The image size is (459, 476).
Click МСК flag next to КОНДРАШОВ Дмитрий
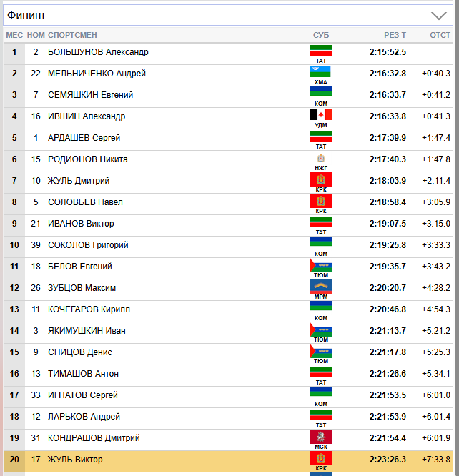click(321, 436)
